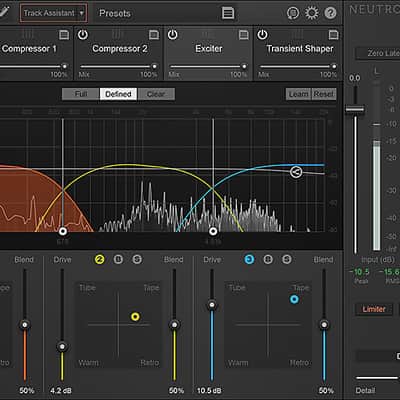
Task: Click Retro label in band 3 pad
Action: click(x=299, y=363)
